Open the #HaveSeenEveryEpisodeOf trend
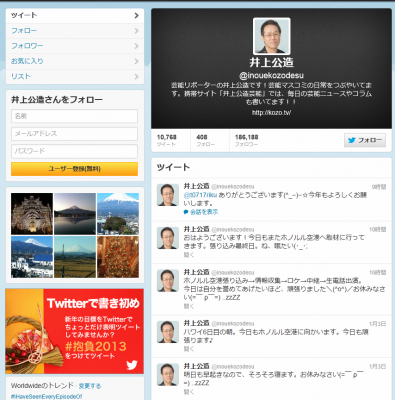Viewport: 395px width, 400px height. (x=46, y=396)
